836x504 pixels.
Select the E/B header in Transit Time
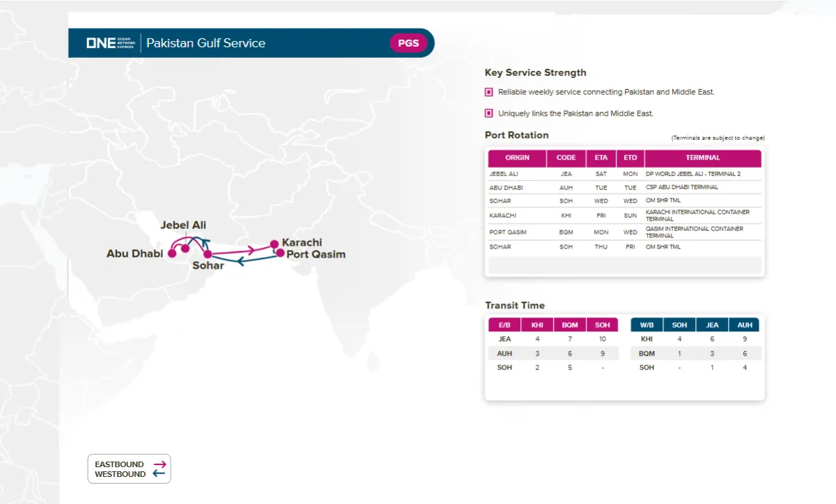coord(504,325)
